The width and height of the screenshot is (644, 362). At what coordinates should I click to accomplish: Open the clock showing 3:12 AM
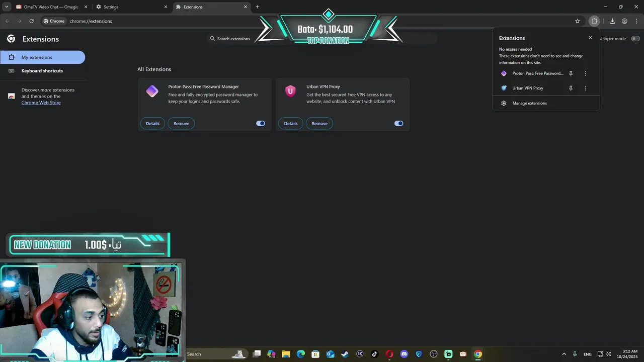tap(627, 354)
